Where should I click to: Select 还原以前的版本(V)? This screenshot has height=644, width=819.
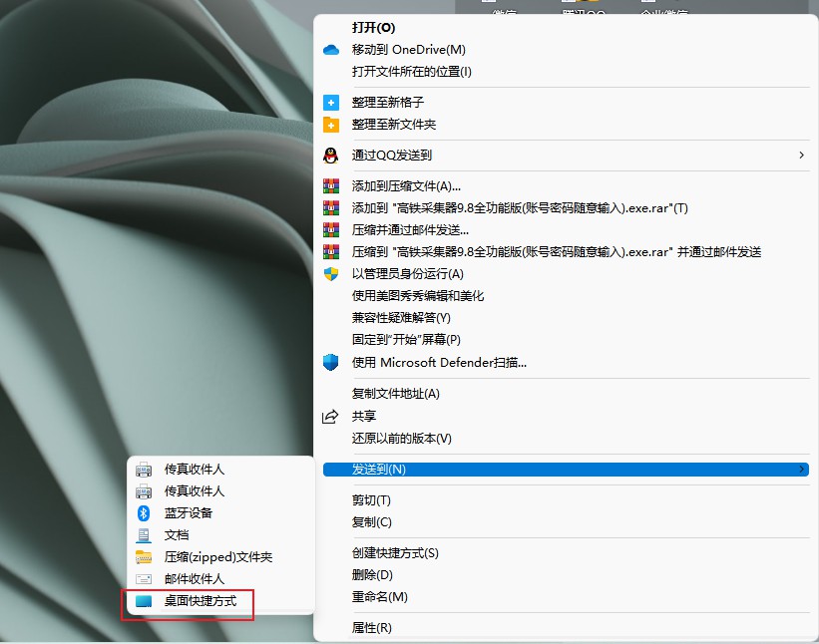[x=401, y=438]
